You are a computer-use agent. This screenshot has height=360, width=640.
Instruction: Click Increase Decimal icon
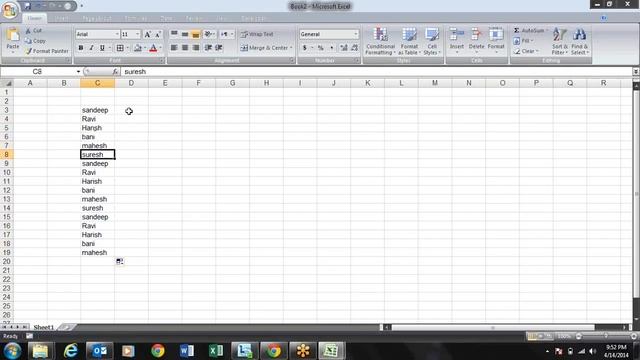344,48
